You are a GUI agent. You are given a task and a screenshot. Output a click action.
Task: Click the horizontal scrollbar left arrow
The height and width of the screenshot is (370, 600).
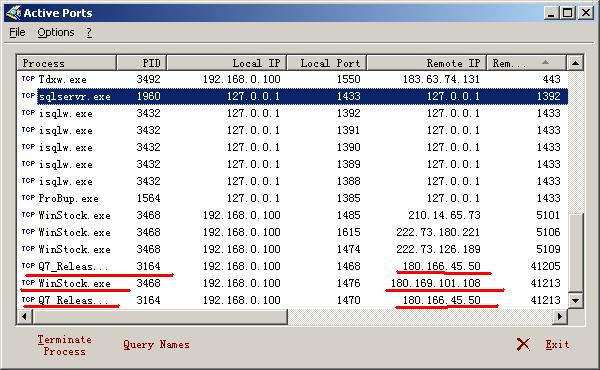click(x=24, y=316)
